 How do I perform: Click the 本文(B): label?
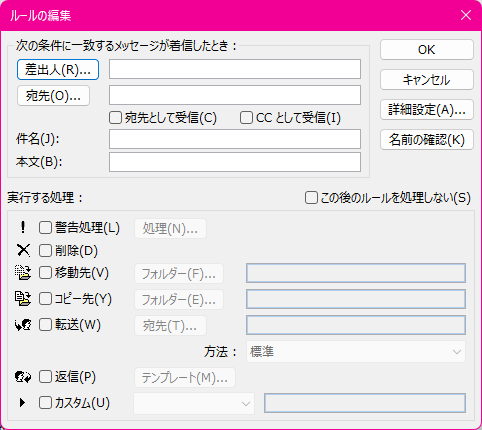39,162
